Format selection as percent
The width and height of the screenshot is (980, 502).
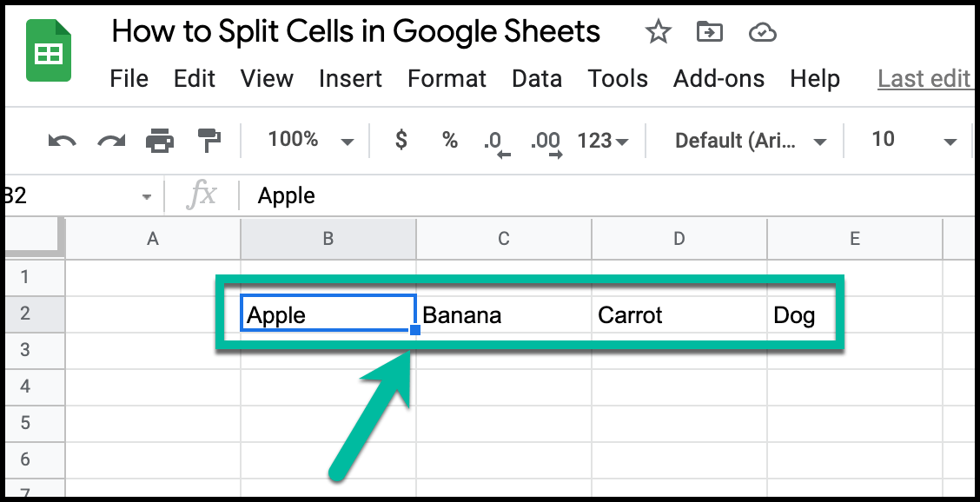pyautogui.click(x=449, y=140)
